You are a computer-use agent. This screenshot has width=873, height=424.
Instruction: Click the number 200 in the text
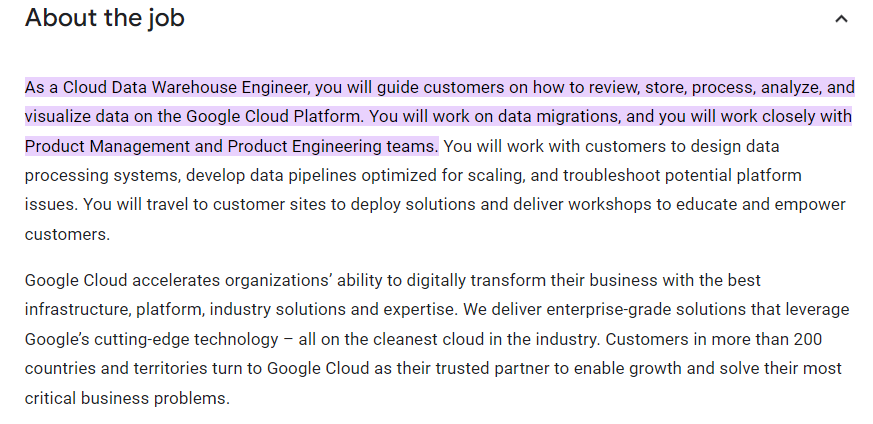(x=807, y=339)
